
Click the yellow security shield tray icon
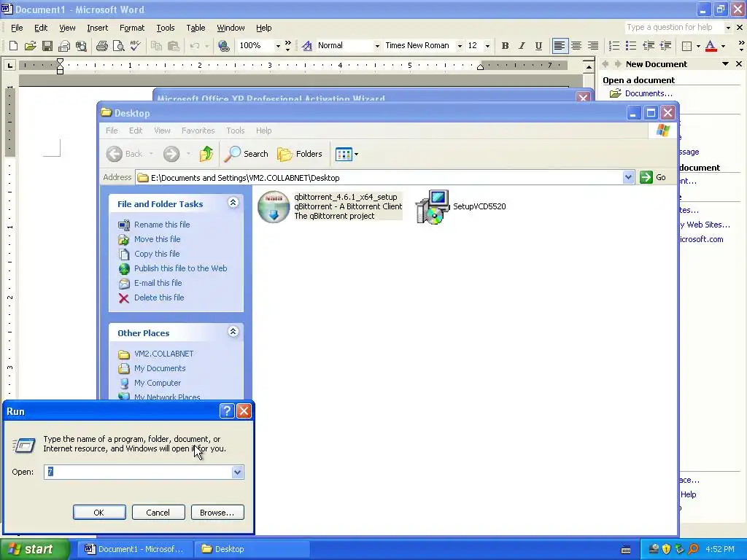(x=666, y=549)
